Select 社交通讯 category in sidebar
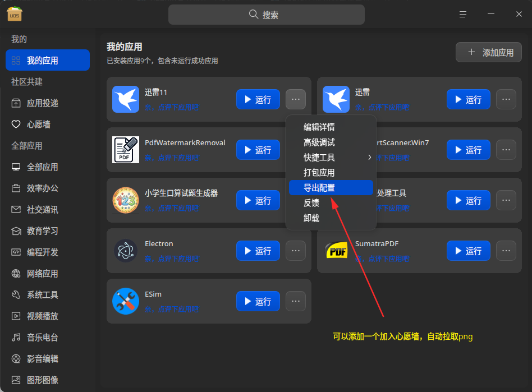The image size is (532, 392). (x=48, y=210)
